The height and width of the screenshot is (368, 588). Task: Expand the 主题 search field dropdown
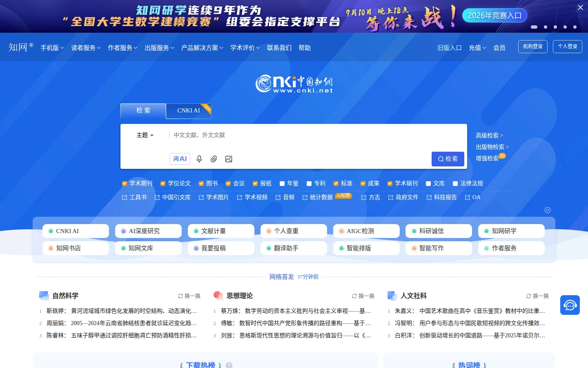(x=145, y=135)
